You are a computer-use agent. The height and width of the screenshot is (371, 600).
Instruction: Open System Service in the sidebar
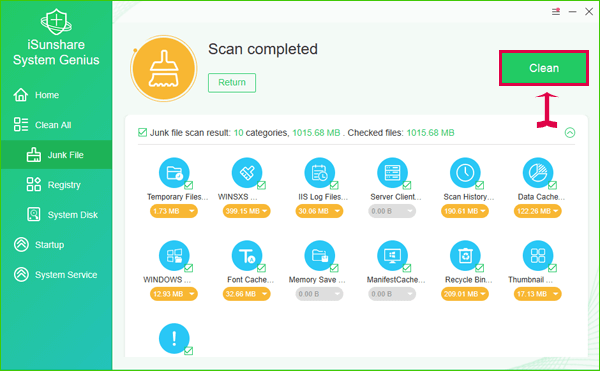pos(56,275)
